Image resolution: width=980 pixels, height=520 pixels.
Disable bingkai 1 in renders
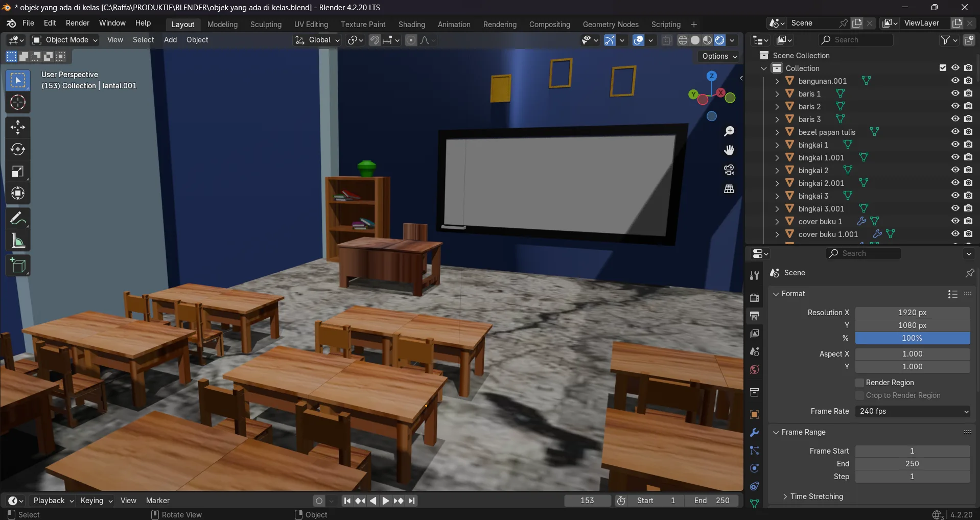968,145
